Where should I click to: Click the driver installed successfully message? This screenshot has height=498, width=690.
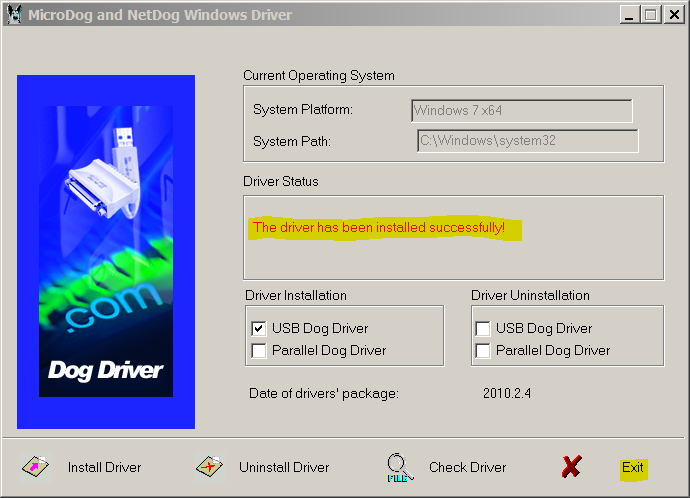click(x=378, y=227)
